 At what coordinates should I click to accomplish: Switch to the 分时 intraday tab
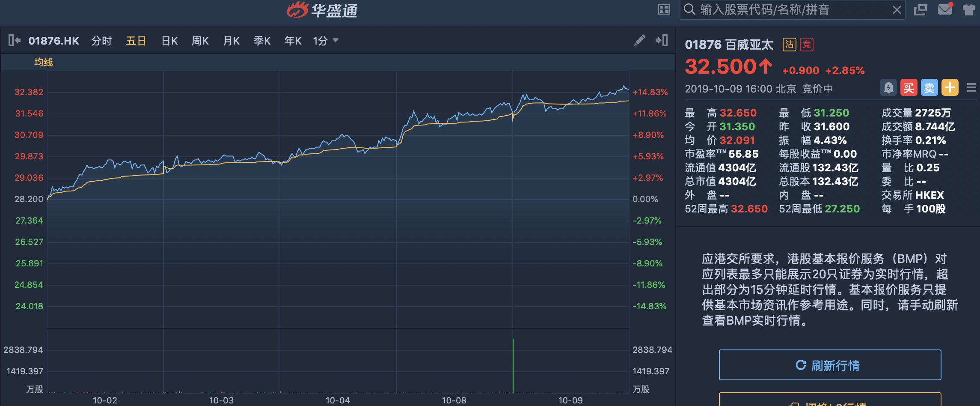pos(101,41)
